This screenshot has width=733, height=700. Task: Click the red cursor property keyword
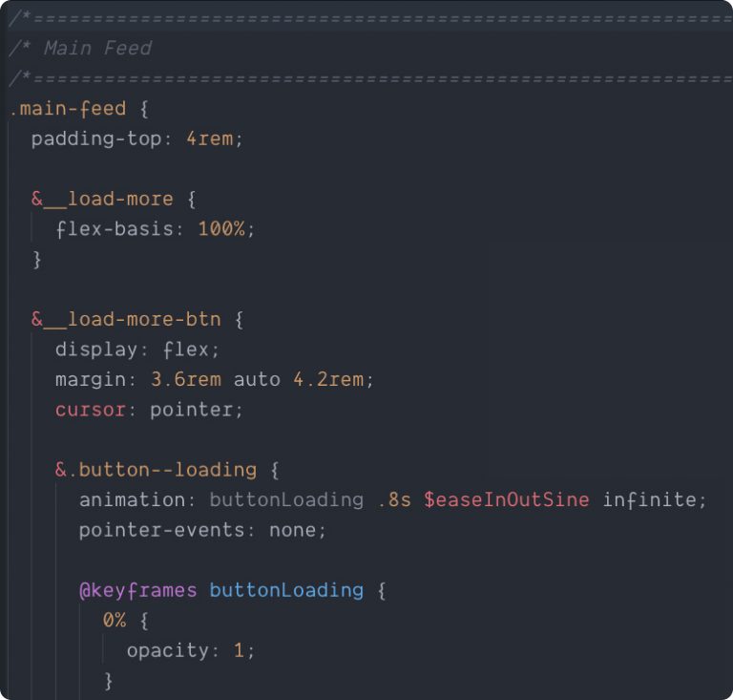tap(90, 410)
